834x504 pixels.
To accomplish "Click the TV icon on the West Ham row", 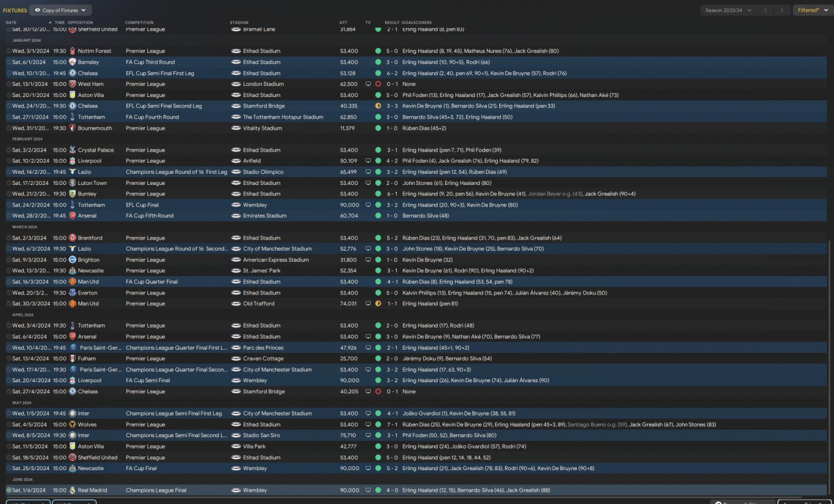I will click(x=368, y=84).
